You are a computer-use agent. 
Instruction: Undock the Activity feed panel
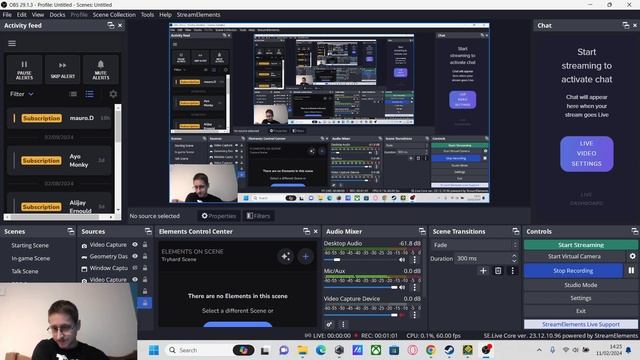point(110,25)
